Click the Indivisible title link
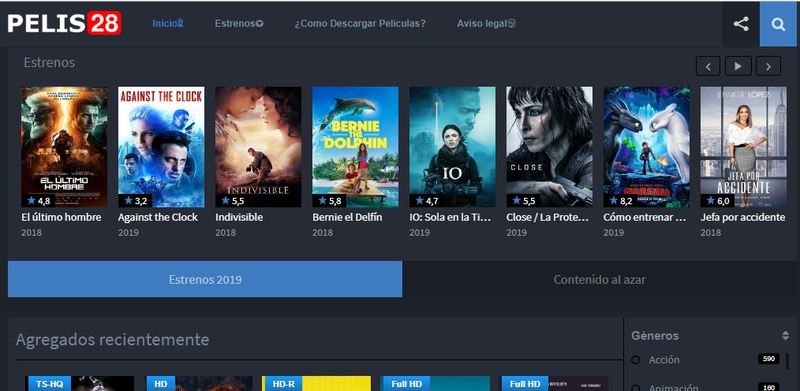The image size is (800, 391). 239,217
